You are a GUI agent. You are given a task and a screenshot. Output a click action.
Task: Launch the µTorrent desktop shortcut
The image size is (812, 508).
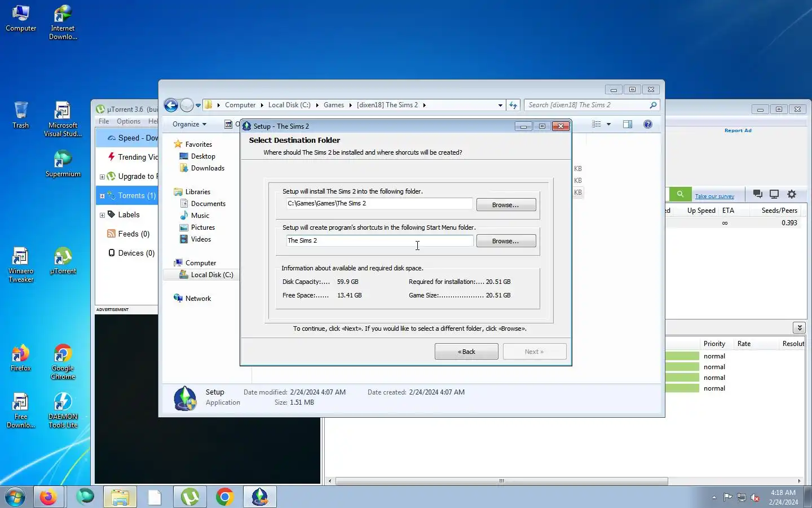(x=63, y=261)
